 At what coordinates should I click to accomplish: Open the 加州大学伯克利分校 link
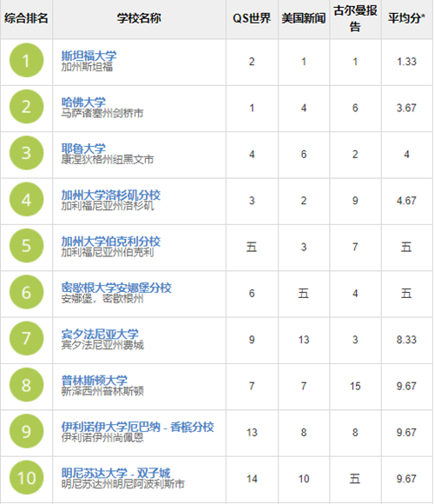pyautogui.click(x=111, y=241)
